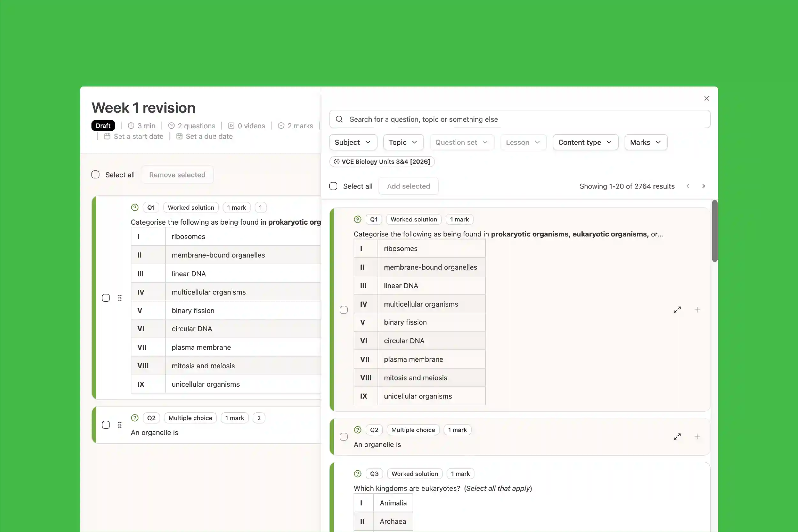
Task: Click 'Showing 1-20 of 2764 results' text
Action: pyautogui.click(x=627, y=186)
